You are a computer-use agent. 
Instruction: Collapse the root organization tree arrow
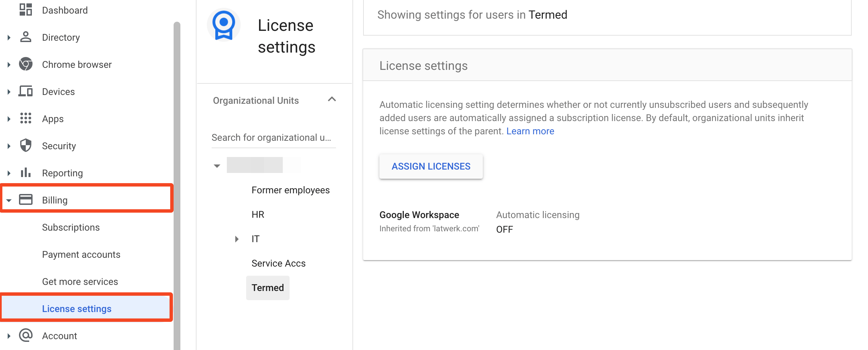click(217, 166)
